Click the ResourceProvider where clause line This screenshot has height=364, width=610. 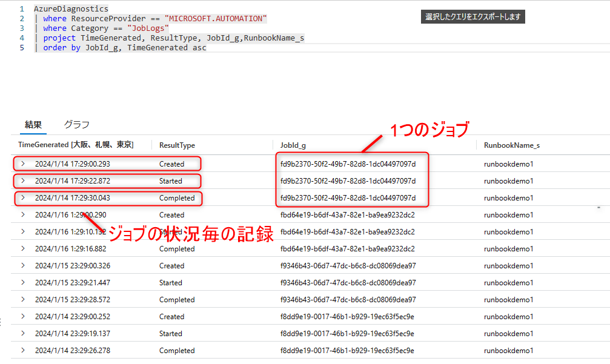151,18
